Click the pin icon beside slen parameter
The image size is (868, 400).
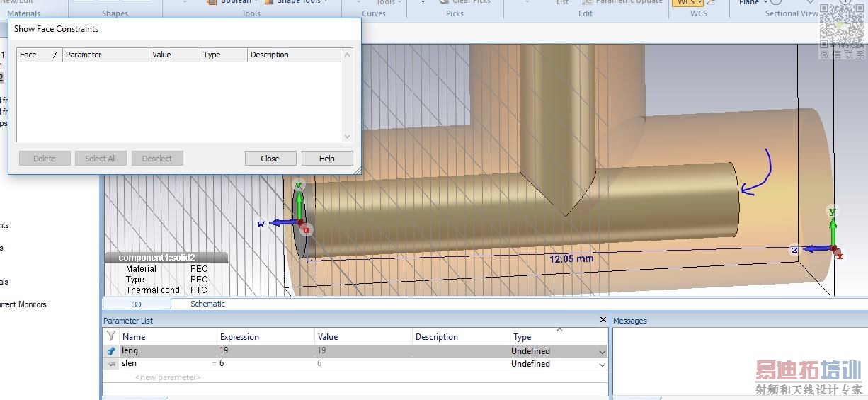(111, 364)
